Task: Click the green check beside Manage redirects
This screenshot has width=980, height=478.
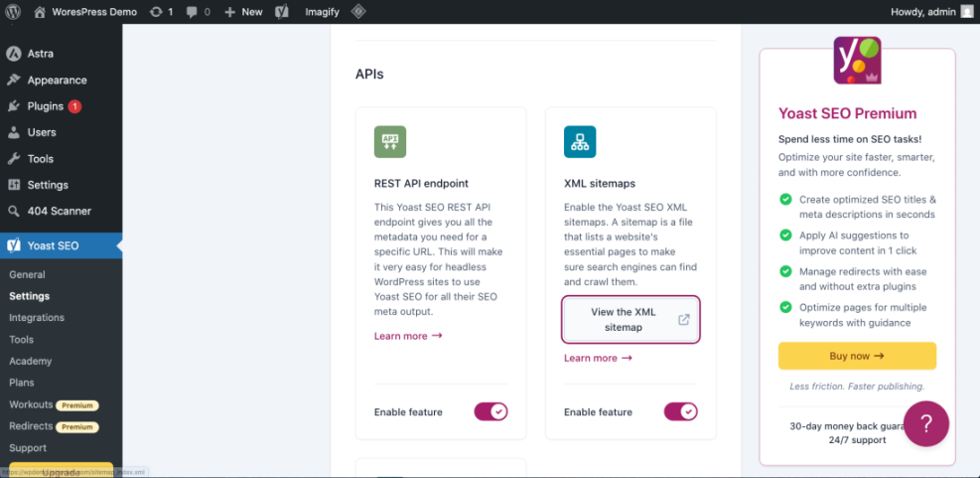Action: tap(785, 271)
